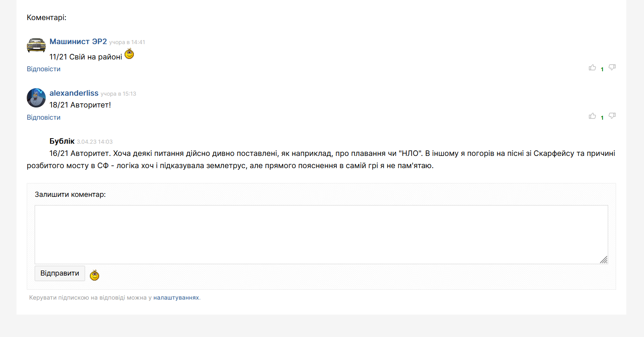Viewport: 644px width, 337px height.
Task: Give thumbs down to alexanderliss comment
Action: pos(612,116)
